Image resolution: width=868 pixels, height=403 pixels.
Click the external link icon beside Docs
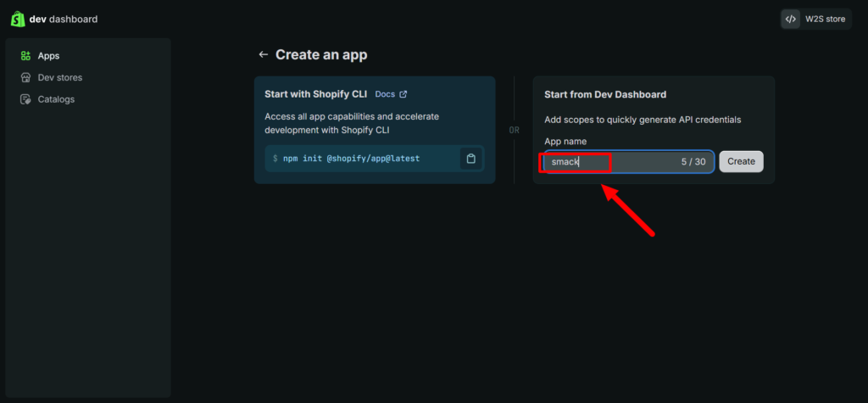pyautogui.click(x=403, y=94)
